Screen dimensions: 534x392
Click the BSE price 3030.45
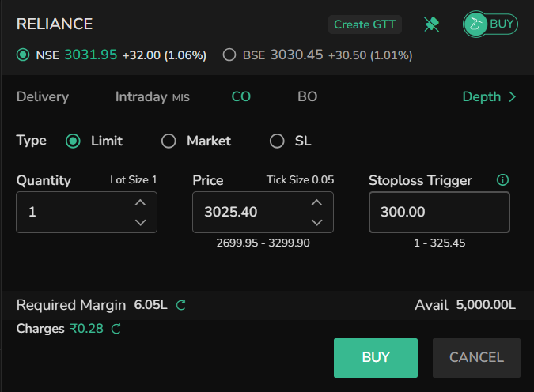(x=297, y=55)
